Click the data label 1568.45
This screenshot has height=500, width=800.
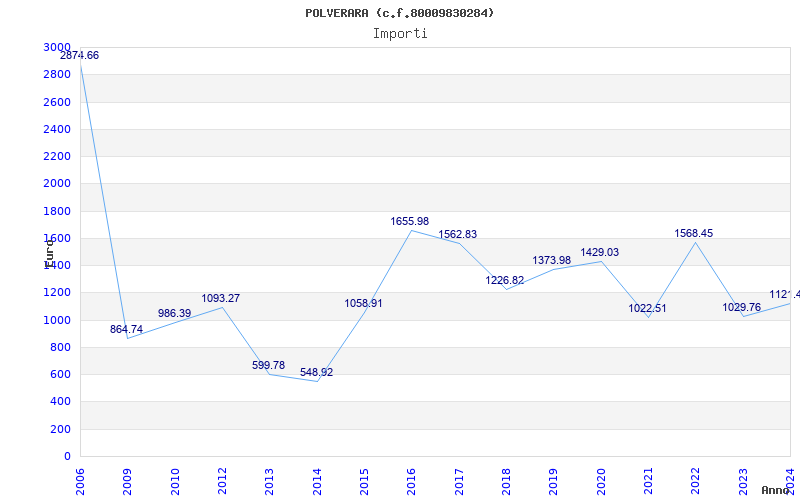(694, 234)
